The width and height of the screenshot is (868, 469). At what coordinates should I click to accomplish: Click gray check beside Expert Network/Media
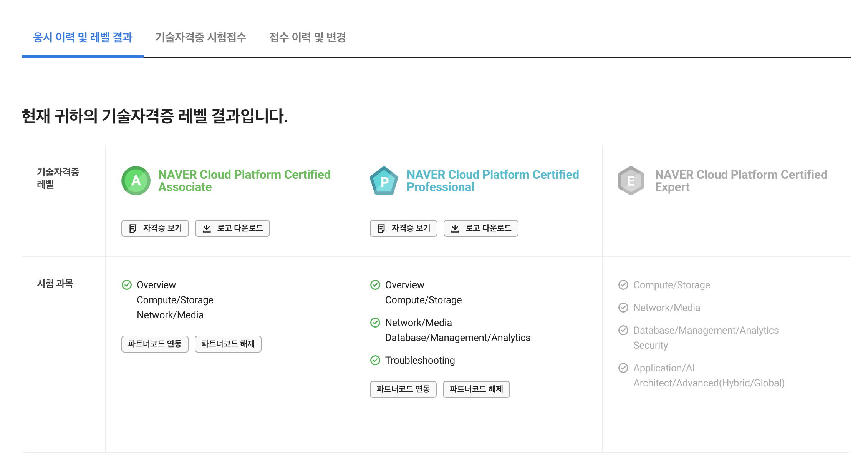point(623,308)
